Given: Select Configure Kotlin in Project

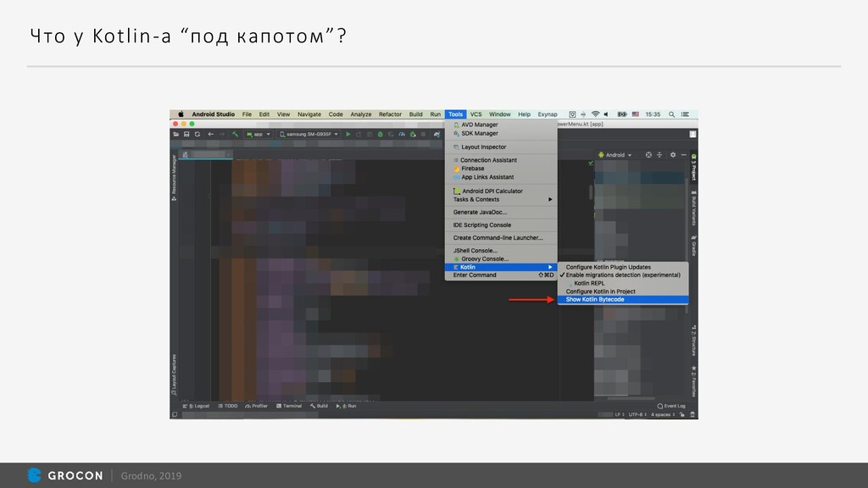Looking at the screenshot, I should click(x=623, y=291).
